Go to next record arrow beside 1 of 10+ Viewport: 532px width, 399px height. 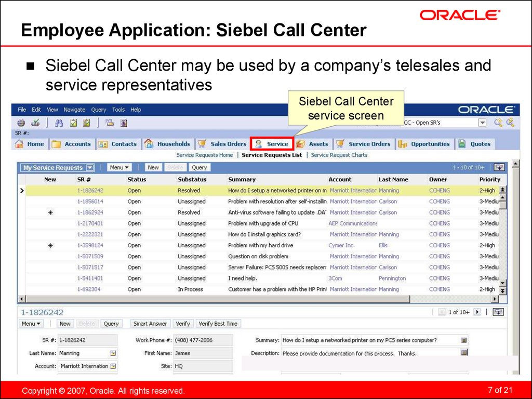point(477,312)
